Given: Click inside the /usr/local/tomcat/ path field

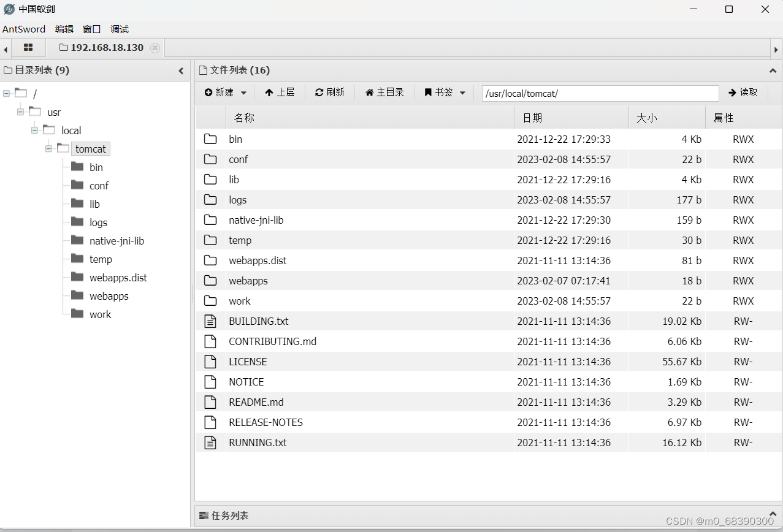Looking at the screenshot, I should [x=599, y=93].
